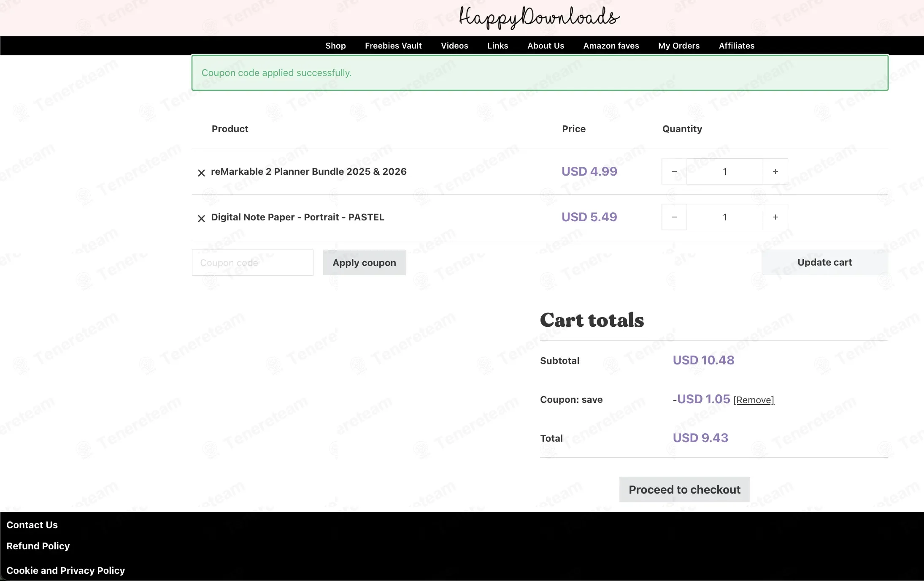Open the Refund Policy link
The height and width of the screenshot is (581, 924).
click(38, 546)
